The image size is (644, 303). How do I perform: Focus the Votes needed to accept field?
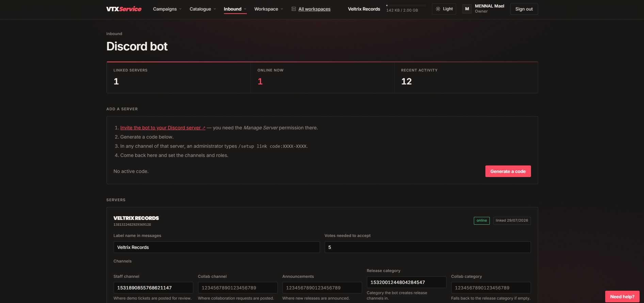(x=428, y=247)
